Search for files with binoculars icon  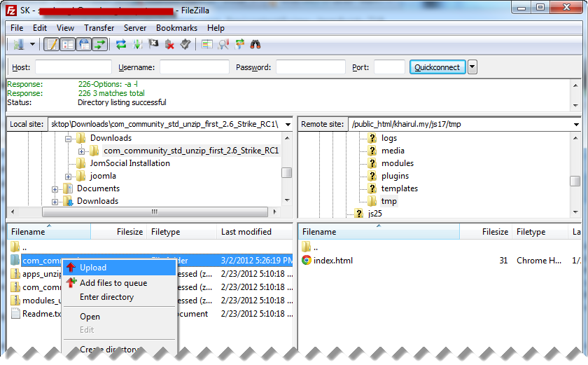[255, 44]
